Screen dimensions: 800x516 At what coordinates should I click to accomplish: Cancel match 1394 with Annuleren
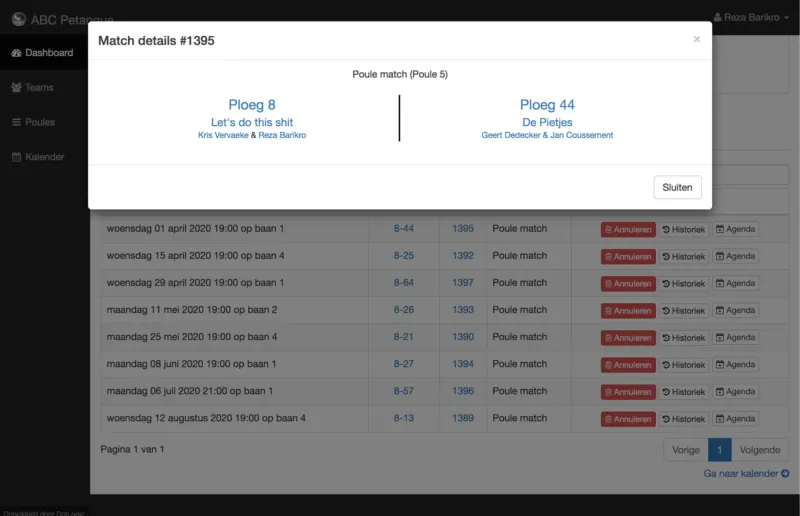pos(628,364)
